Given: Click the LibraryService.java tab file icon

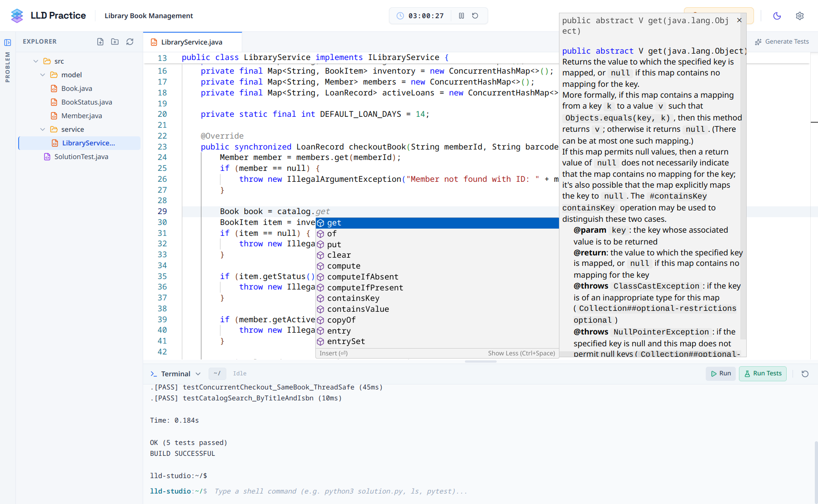Looking at the screenshot, I should point(154,42).
